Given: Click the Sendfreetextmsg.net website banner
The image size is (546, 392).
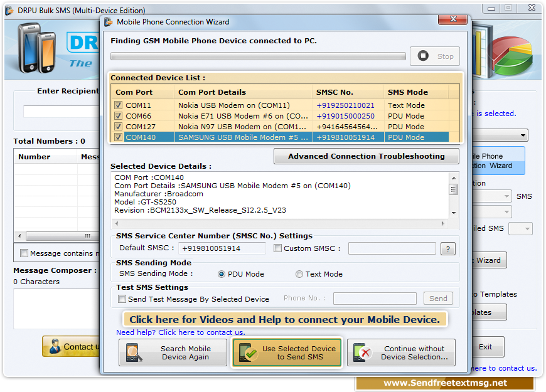Looking at the screenshot, I should (445, 383).
